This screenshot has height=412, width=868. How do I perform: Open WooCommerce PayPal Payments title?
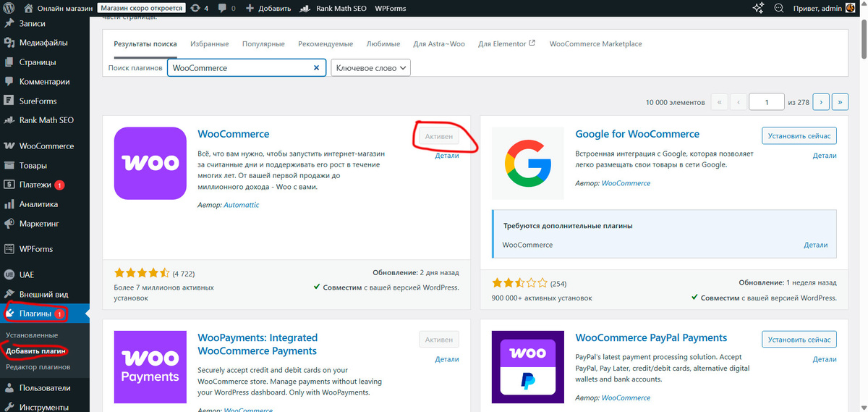[651, 337]
